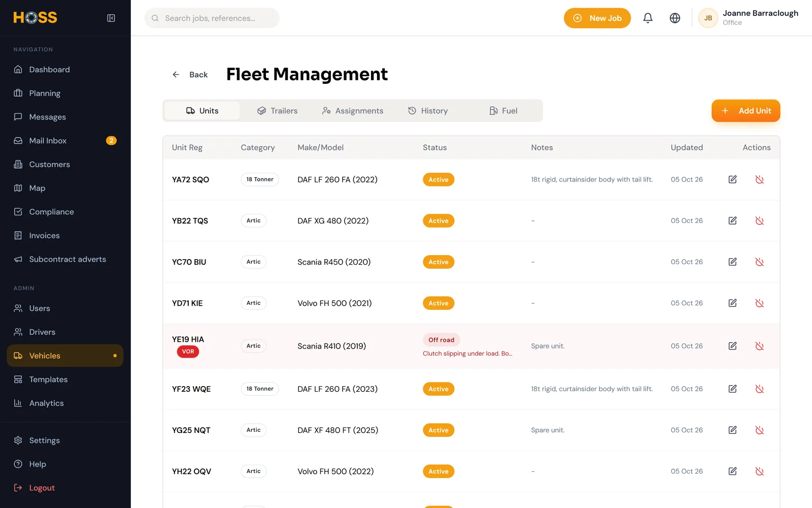The height and width of the screenshot is (508, 812).
Task: Open Messages in sidebar
Action: click(x=65, y=117)
